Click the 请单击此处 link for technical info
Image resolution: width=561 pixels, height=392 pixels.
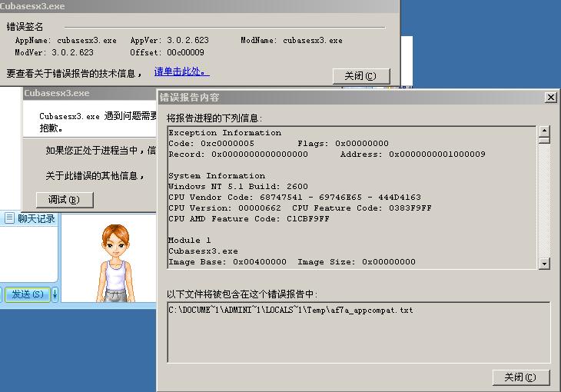182,71
